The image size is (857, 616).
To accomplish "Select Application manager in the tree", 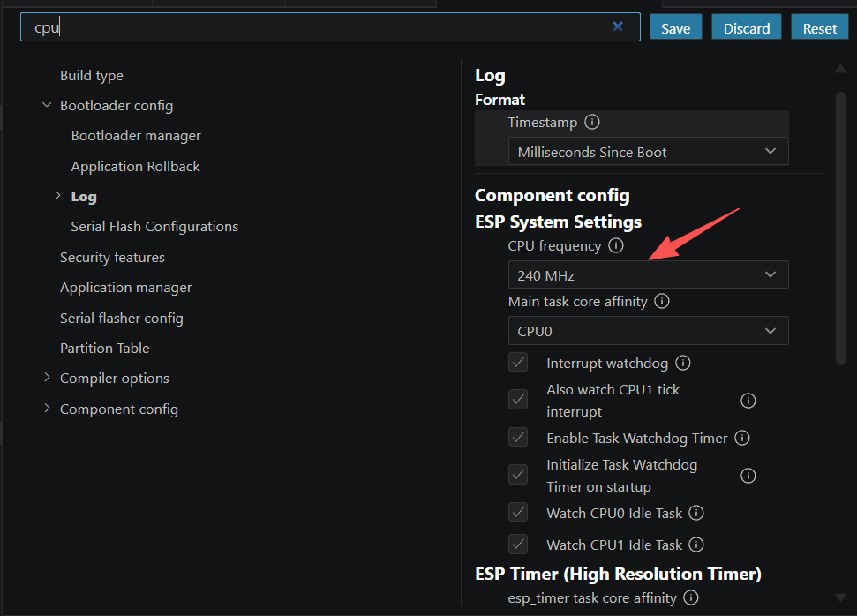I will coord(125,288).
